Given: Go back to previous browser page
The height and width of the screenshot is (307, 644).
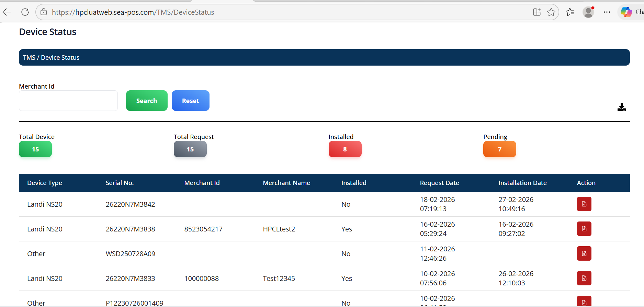Looking at the screenshot, I should click(7, 12).
